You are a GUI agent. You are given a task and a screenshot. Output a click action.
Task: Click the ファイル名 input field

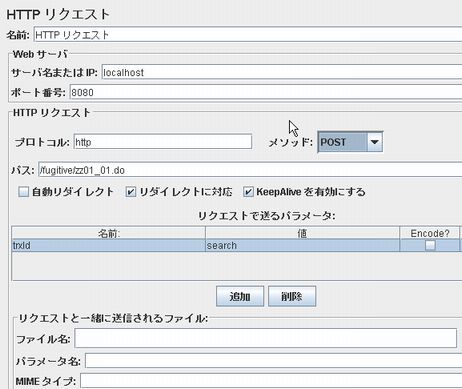pos(266,338)
